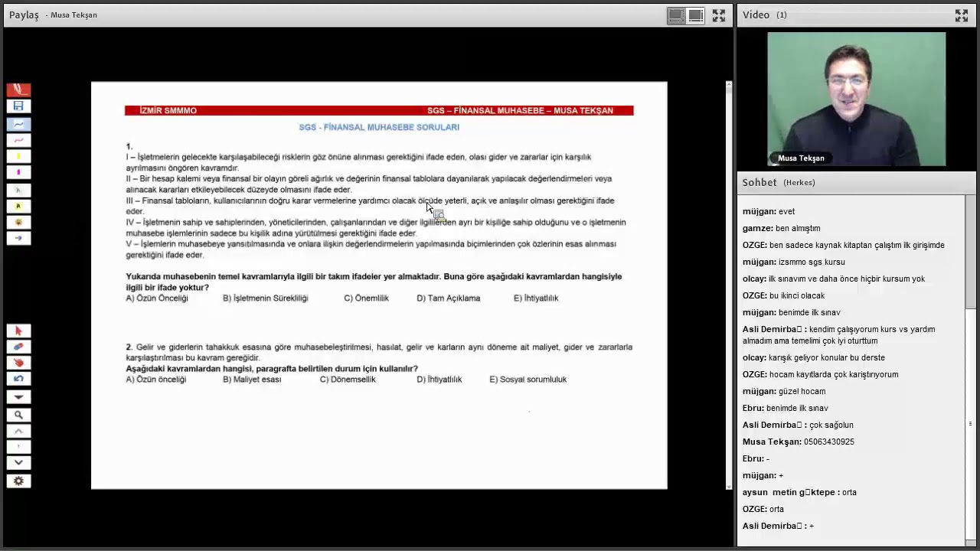
Task: Select answer C) Dönemsellik
Action: pyautogui.click(x=348, y=380)
